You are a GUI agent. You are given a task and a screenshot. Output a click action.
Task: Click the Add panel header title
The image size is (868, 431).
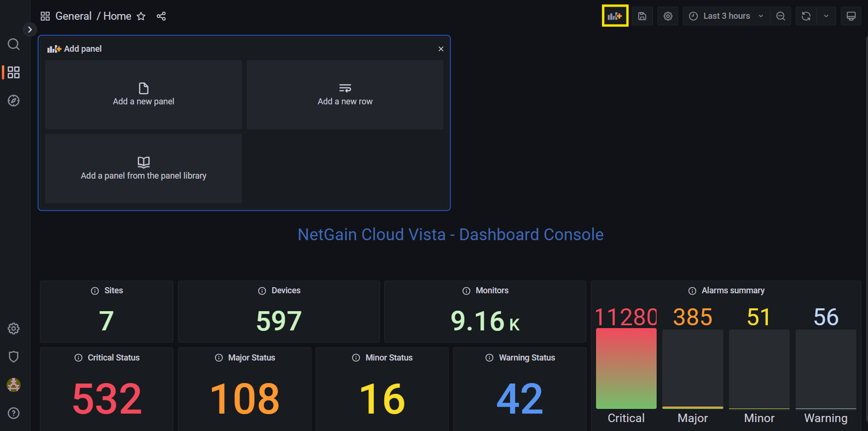click(83, 49)
